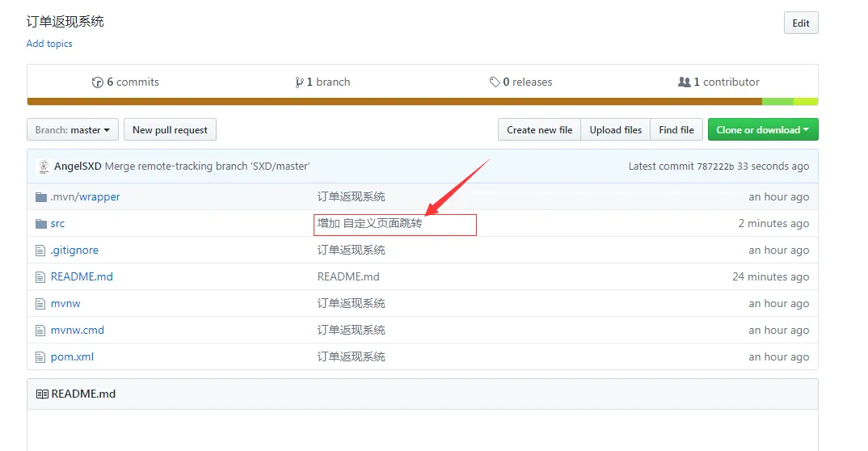Click the pom.xml commit message 订单返现系统

(x=351, y=357)
